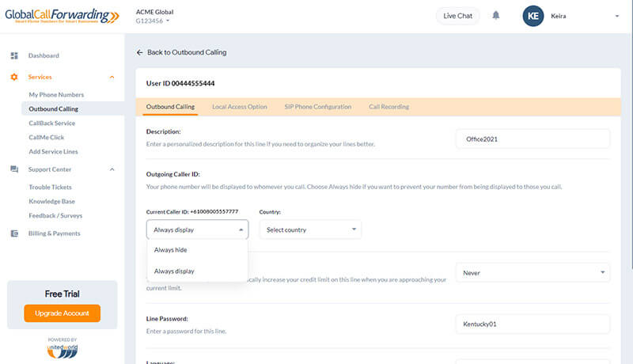
Task: Collapse the Support Center section chevron
Action: (x=112, y=169)
